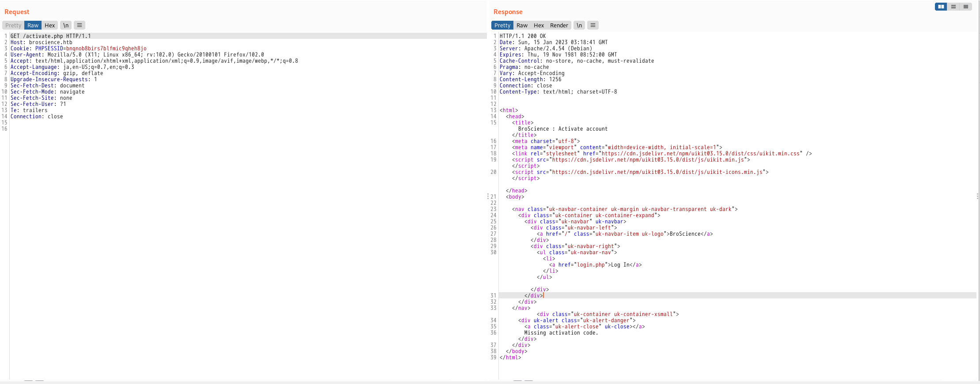Click the 'Host: broscience.htb' header line
The height and width of the screenshot is (384, 980).
click(42, 42)
